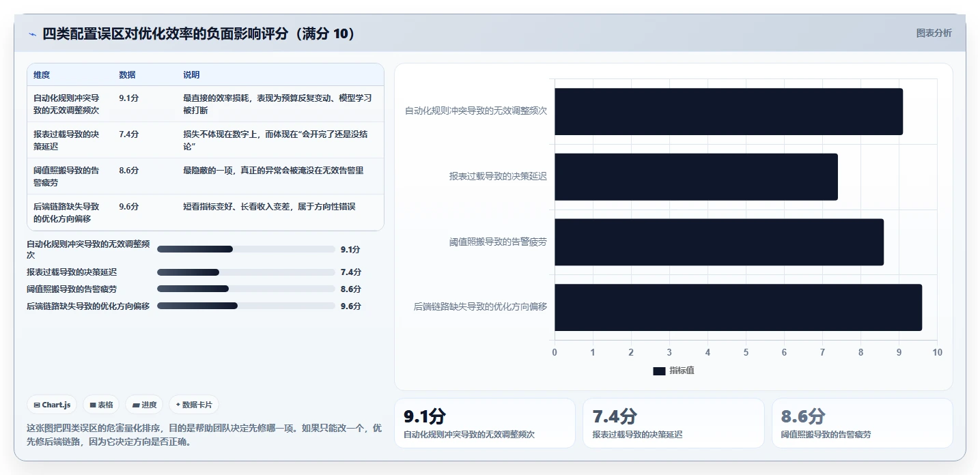Click the 说明 column header
The height and width of the screenshot is (475, 980).
[x=191, y=75]
